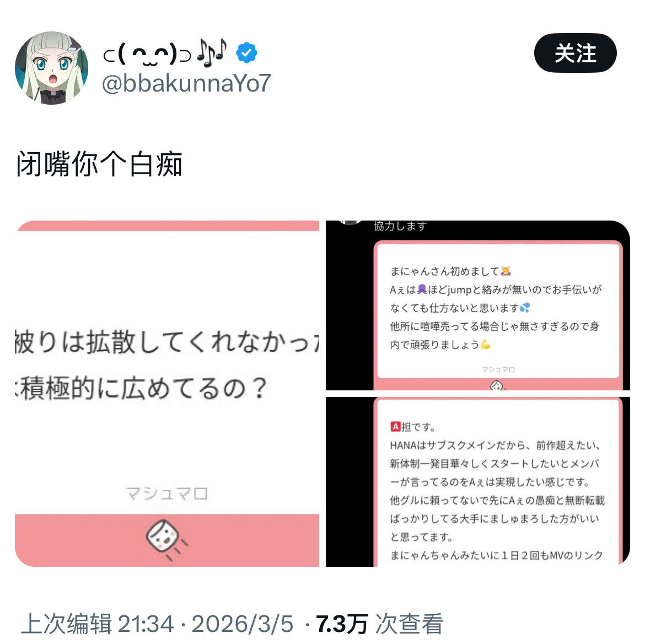This screenshot has width=645, height=644.
Task: Click the octopus emoji in top-right image
Action: pyautogui.click(x=422, y=289)
